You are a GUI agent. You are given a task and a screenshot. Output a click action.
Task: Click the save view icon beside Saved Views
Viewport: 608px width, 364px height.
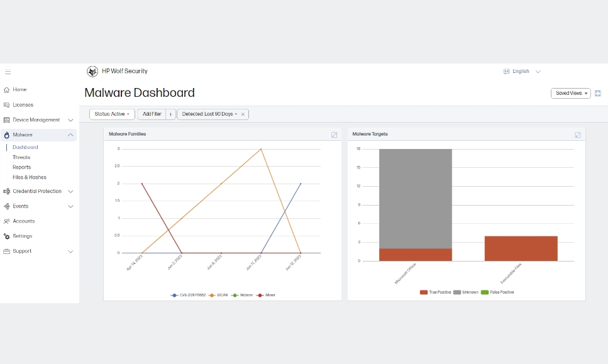(x=598, y=94)
